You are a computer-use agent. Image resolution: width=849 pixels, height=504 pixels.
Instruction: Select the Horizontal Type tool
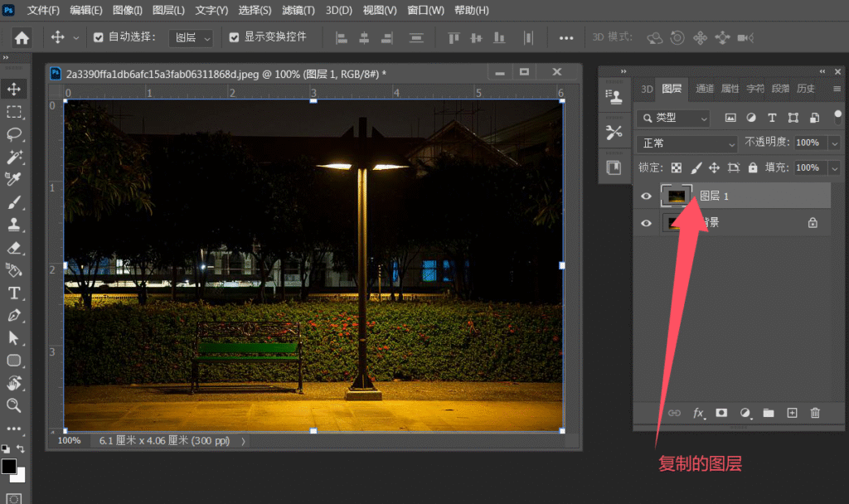tap(14, 293)
